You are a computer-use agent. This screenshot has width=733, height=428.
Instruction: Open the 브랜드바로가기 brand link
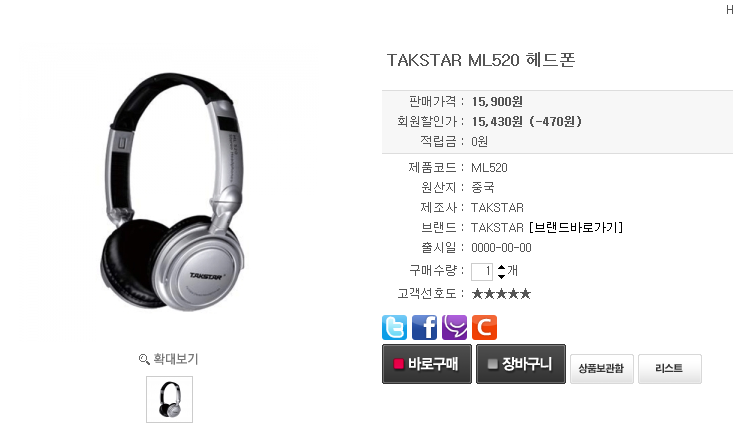pyautogui.click(x=576, y=228)
